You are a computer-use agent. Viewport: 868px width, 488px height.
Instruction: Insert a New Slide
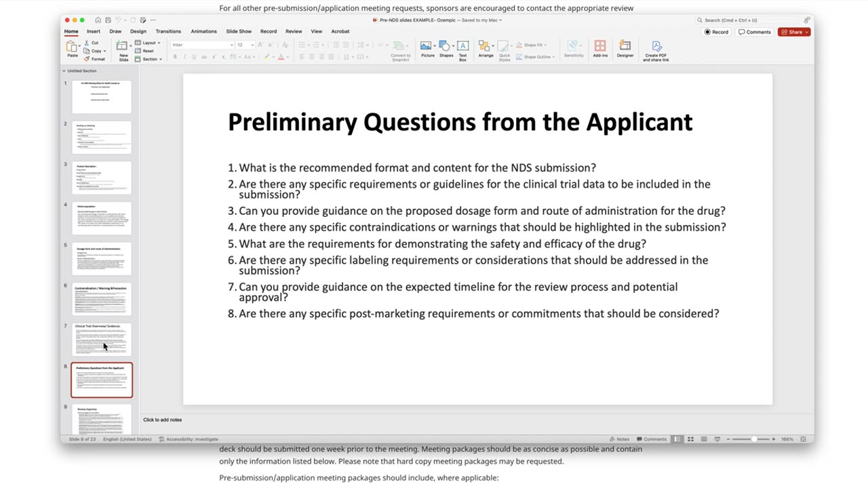tap(123, 51)
